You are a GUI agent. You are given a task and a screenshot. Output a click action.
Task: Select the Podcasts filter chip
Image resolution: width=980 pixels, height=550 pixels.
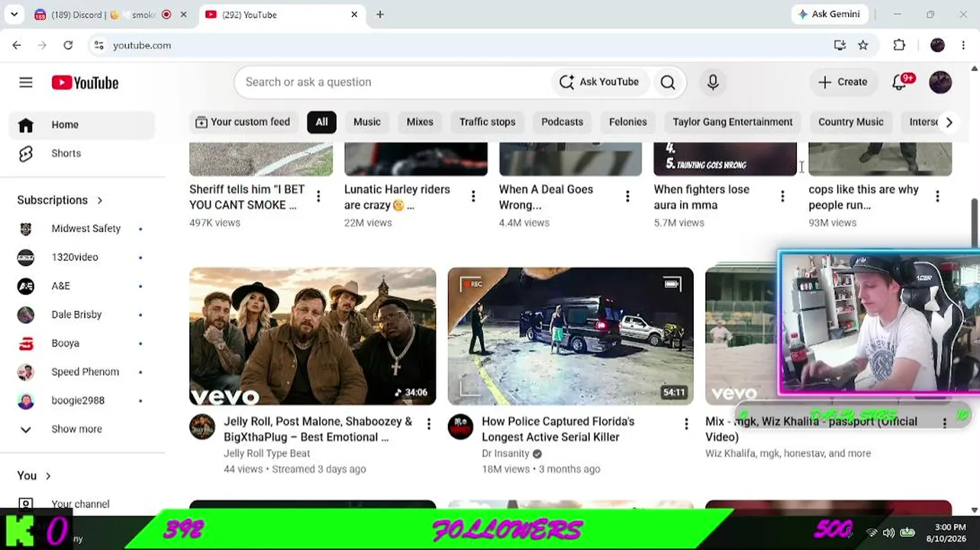click(x=562, y=122)
